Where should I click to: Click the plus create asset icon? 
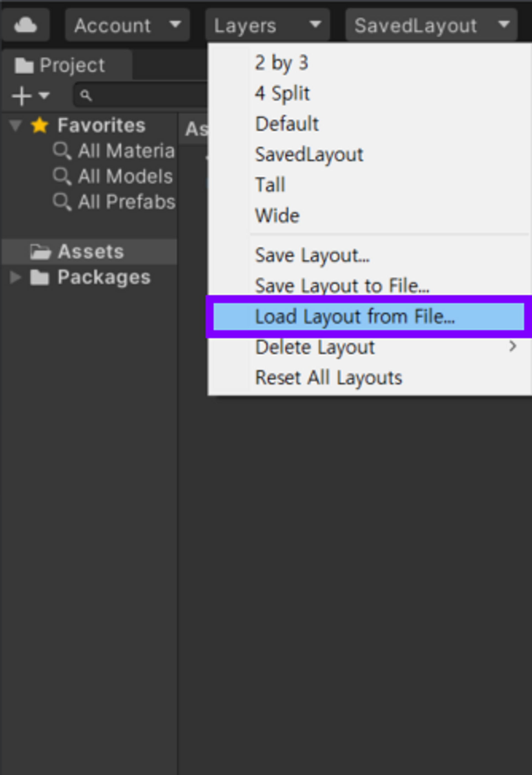tap(22, 96)
